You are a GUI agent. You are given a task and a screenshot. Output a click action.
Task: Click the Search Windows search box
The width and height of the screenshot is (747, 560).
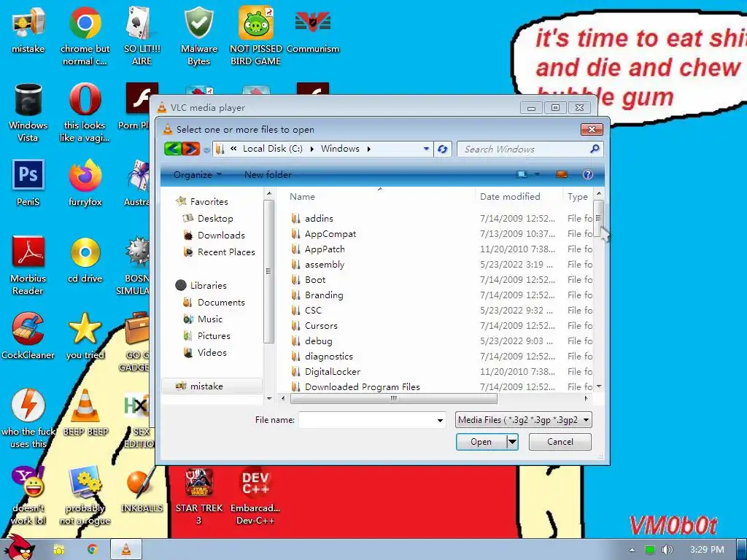click(x=530, y=149)
